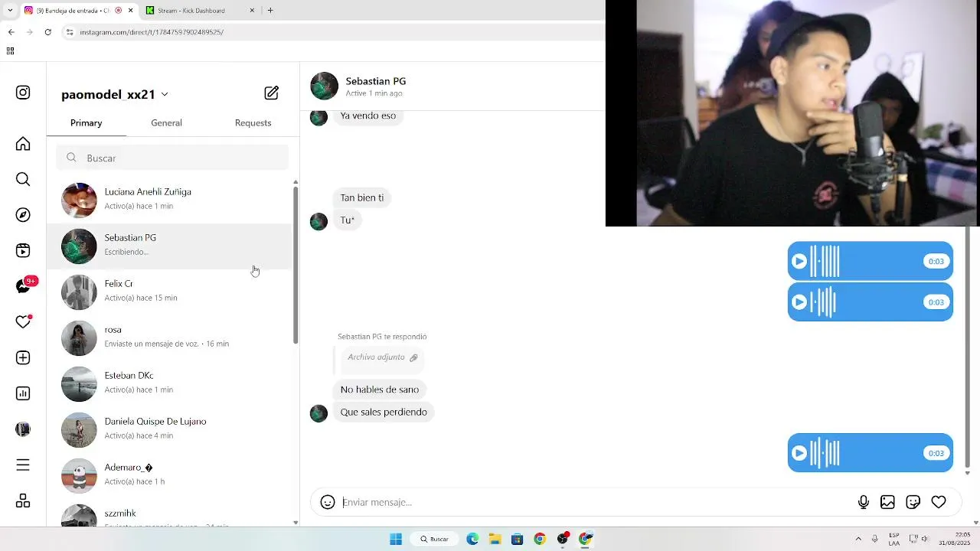Open the Felix Cr conversation
Viewport: 980px width, 551px height.
point(168,292)
